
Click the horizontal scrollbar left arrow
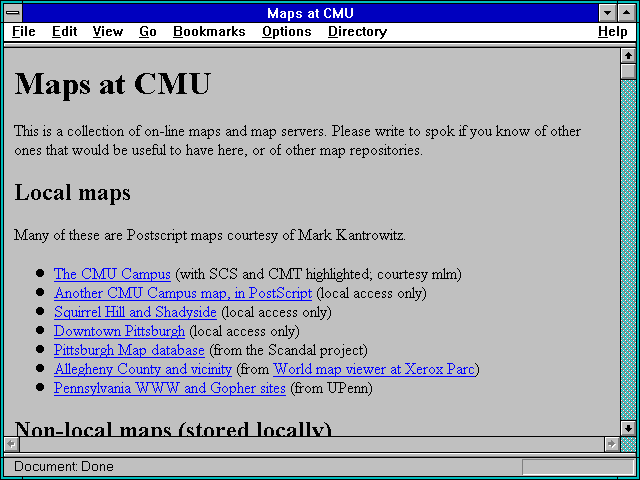pos(11,444)
